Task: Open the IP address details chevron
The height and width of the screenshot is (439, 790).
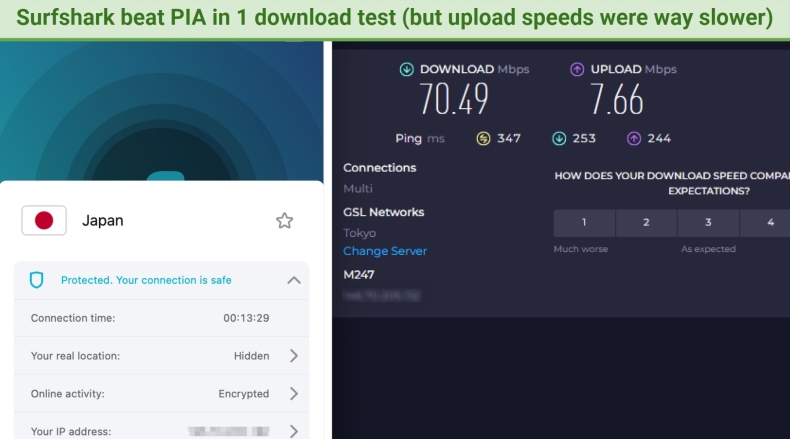Action: (293, 431)
